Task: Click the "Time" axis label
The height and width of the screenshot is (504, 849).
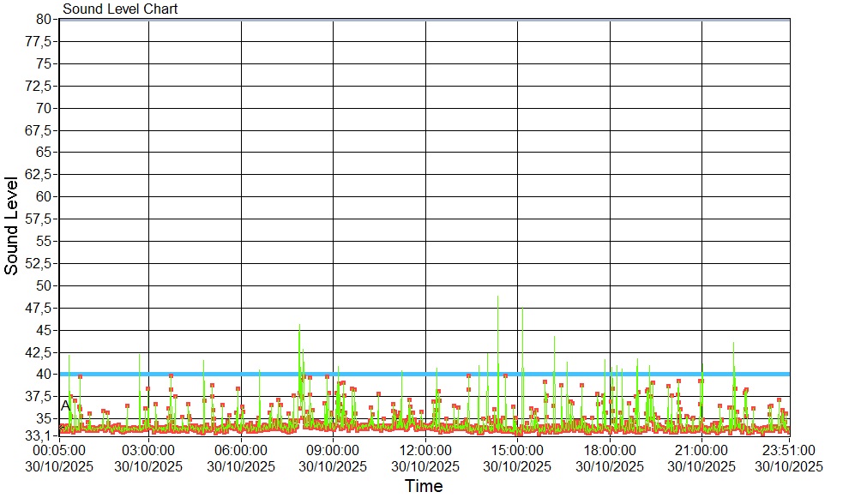Action: [x=424, y=487]
